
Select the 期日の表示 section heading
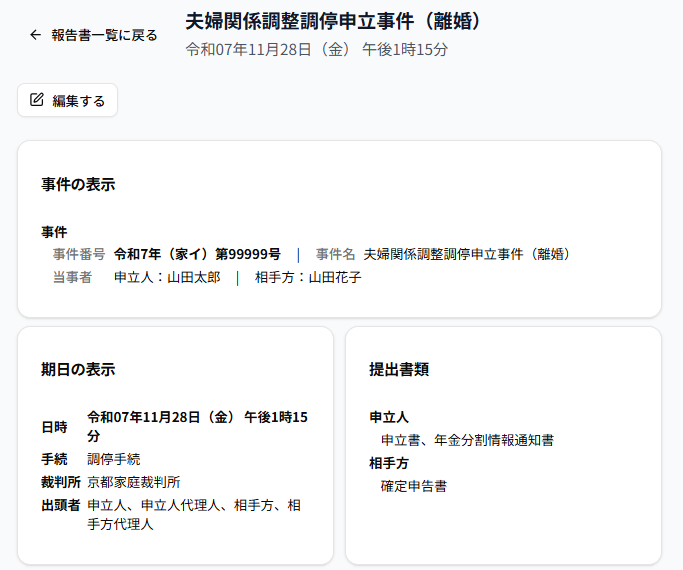[78, 369]
